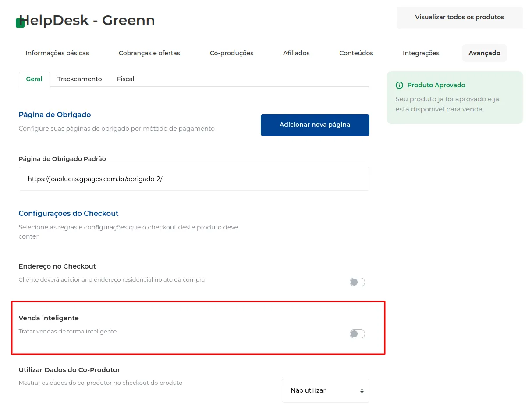
Task: Select the Geral sub-tab
Action: pos(34,79)
